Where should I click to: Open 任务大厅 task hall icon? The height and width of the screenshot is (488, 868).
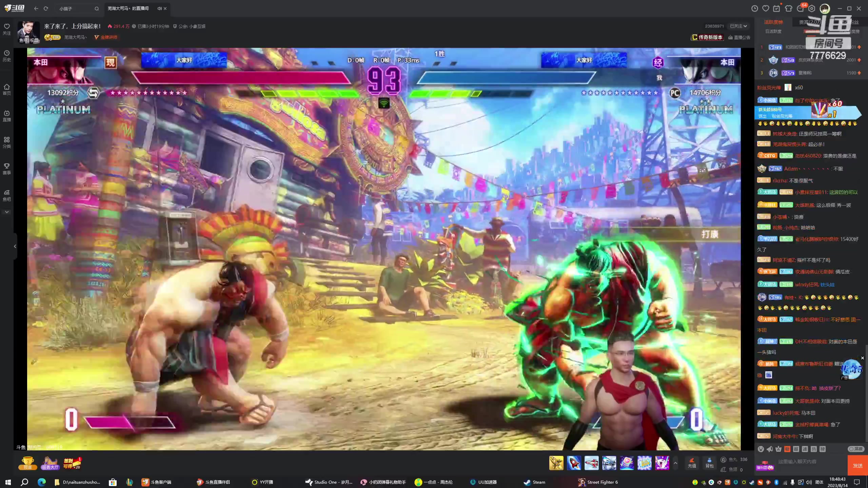(x=50, y=463)
